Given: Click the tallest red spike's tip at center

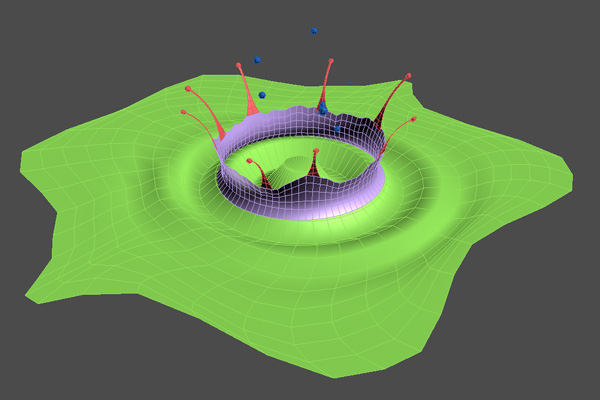Looking at the screenshot, I should (330, 62).
